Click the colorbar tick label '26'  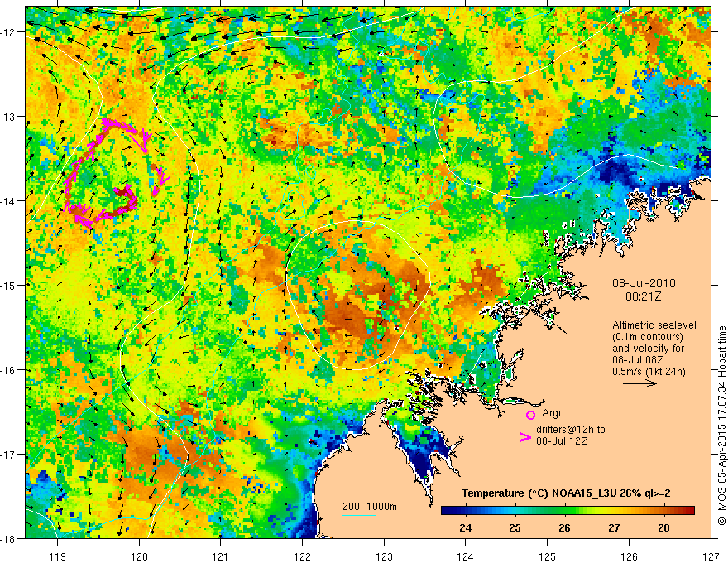(x=564, y=527)
